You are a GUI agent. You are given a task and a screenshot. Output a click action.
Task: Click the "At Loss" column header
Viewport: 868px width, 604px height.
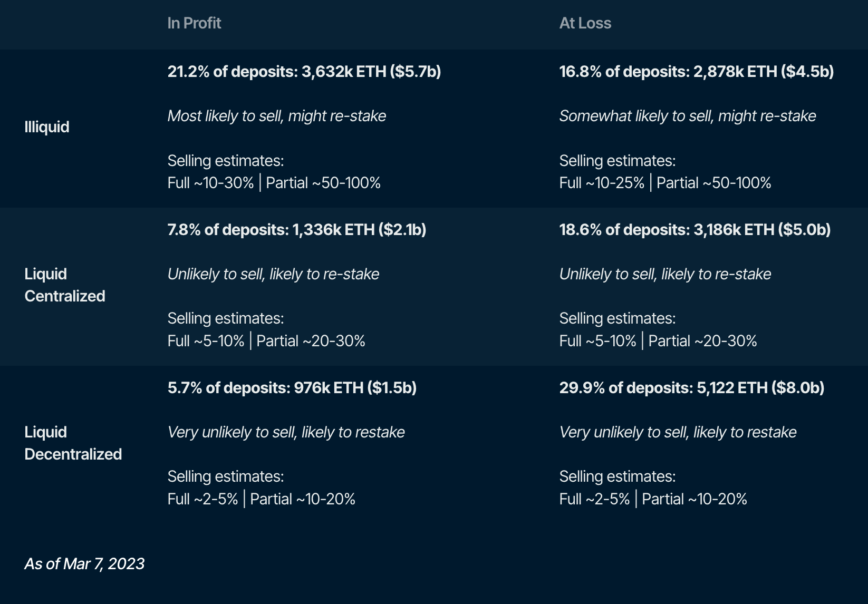pyautogui.click(x=585, y=23)
